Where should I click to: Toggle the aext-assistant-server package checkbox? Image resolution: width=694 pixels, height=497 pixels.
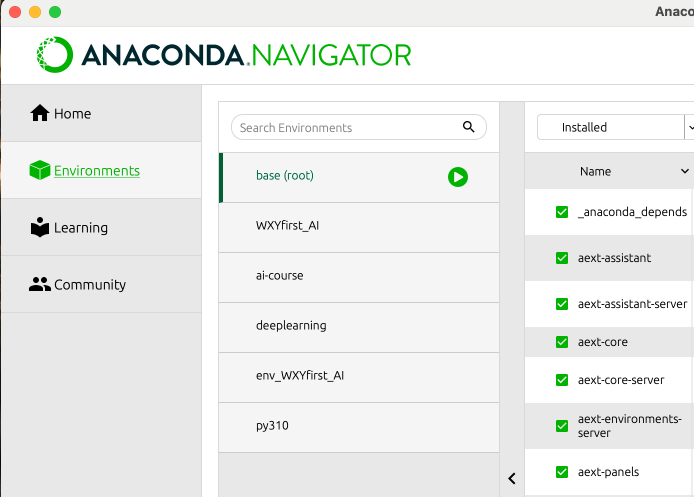click(x=562, y=304)
